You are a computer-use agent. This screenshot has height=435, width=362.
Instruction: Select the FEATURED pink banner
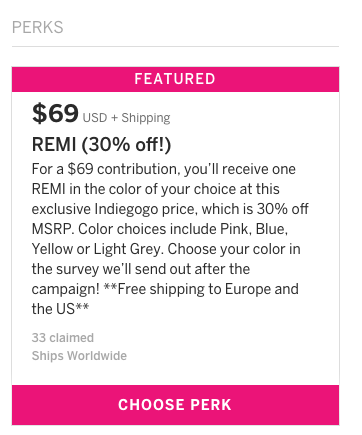(175, 79)
